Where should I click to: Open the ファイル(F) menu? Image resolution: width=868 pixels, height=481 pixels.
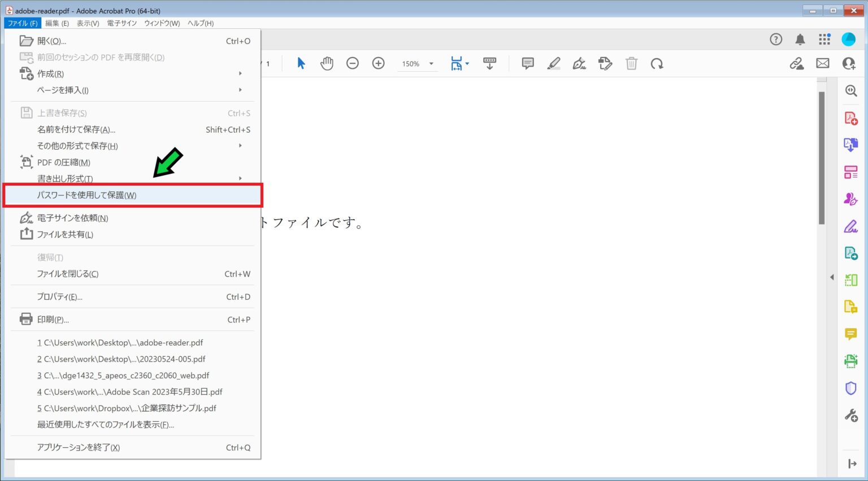23,23
